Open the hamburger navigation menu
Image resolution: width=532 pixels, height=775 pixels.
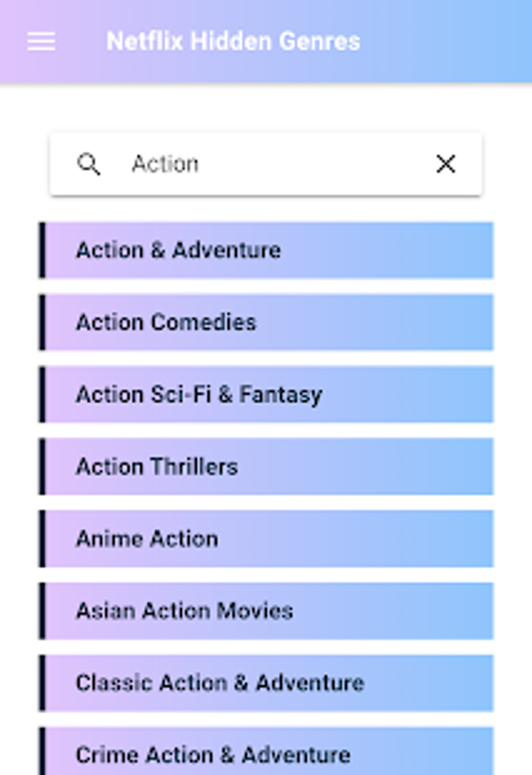41,41
